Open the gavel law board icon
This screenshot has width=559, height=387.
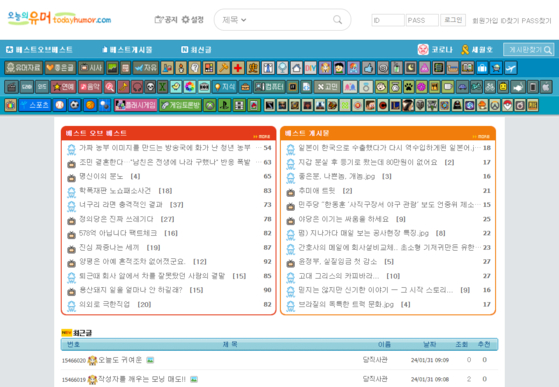(x=224, y=68)
